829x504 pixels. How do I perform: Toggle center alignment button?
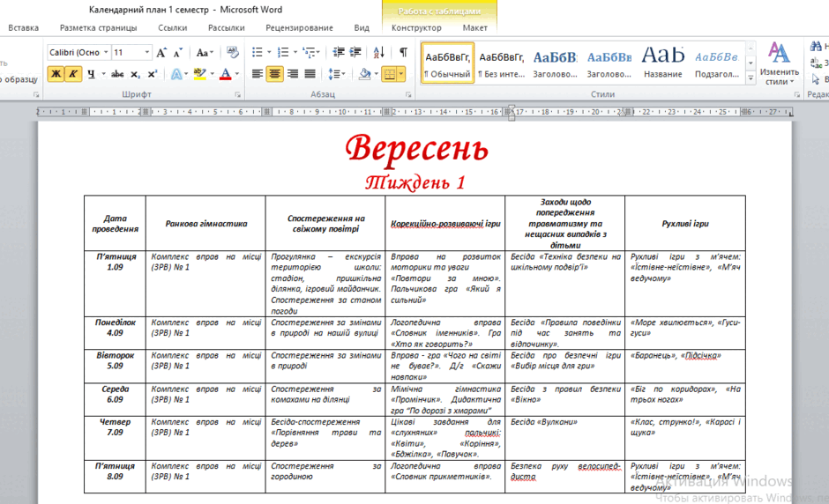[x=275, y=74]
